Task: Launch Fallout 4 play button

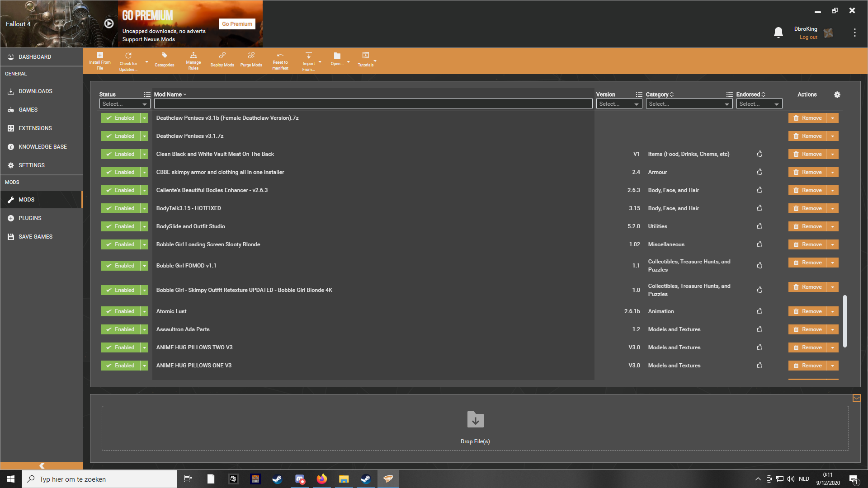Action: (109, 23)
